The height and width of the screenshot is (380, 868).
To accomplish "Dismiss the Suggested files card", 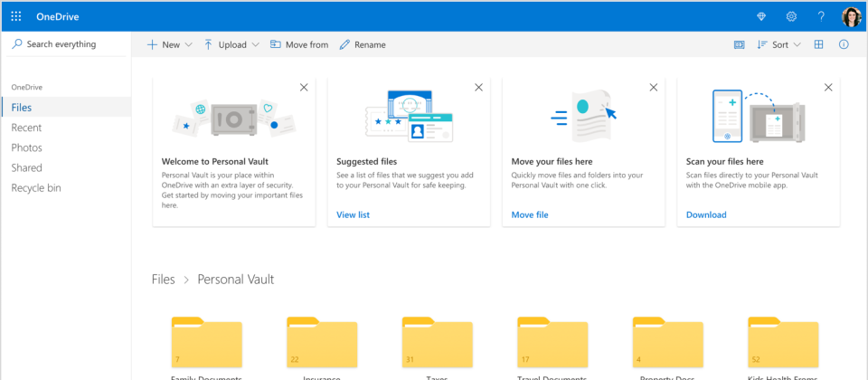I will click(x=479, y=88).
